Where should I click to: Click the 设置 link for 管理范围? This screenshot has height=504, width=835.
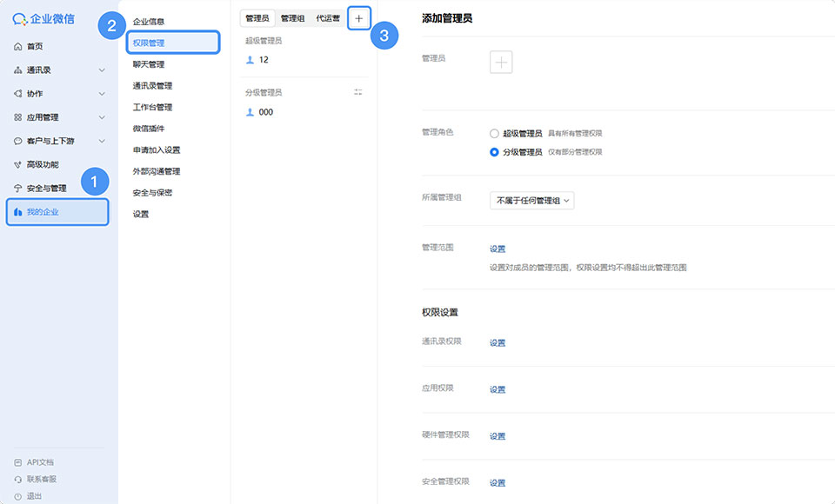click(x=498, y=249)
